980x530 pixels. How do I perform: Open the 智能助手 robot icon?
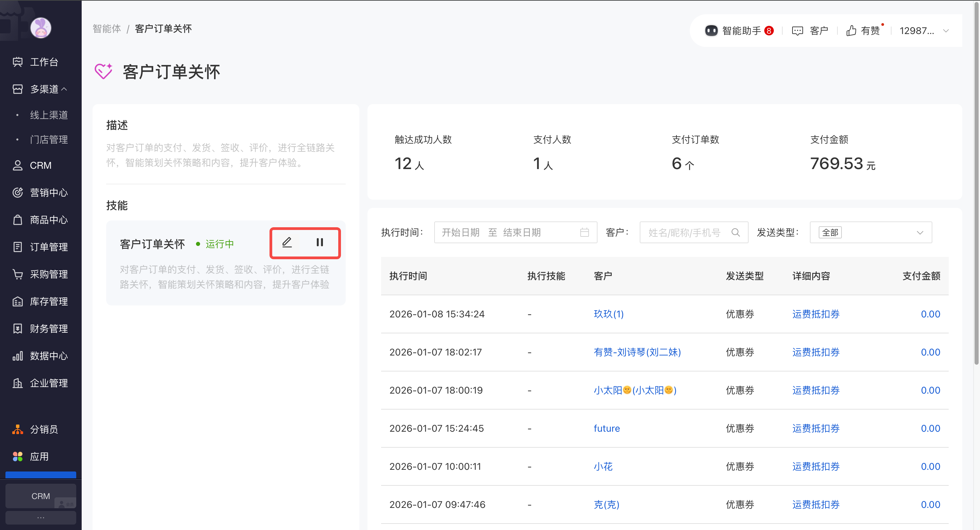click(x=711, y=30)
